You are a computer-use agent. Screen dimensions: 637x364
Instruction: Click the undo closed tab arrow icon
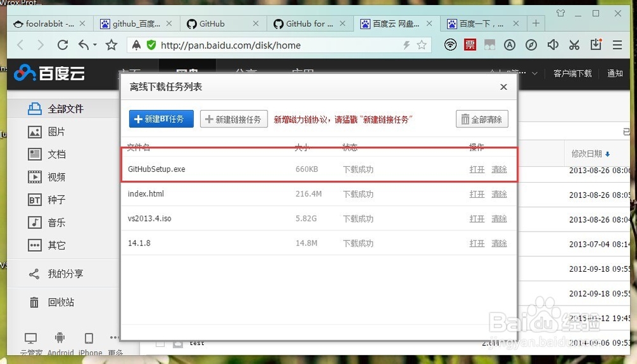pyautogui.click(x=83, y=45)
